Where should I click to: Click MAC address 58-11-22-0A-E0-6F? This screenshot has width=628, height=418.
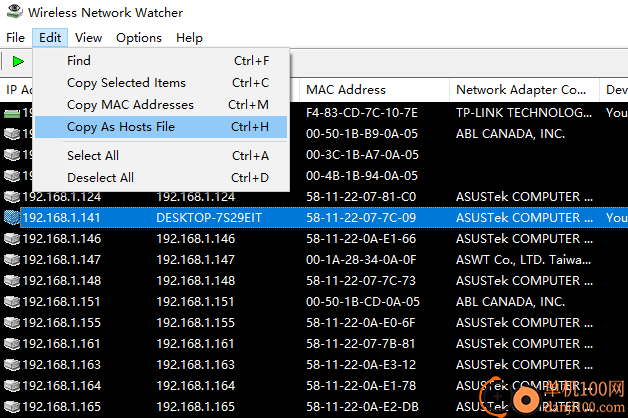click(361, 323)
